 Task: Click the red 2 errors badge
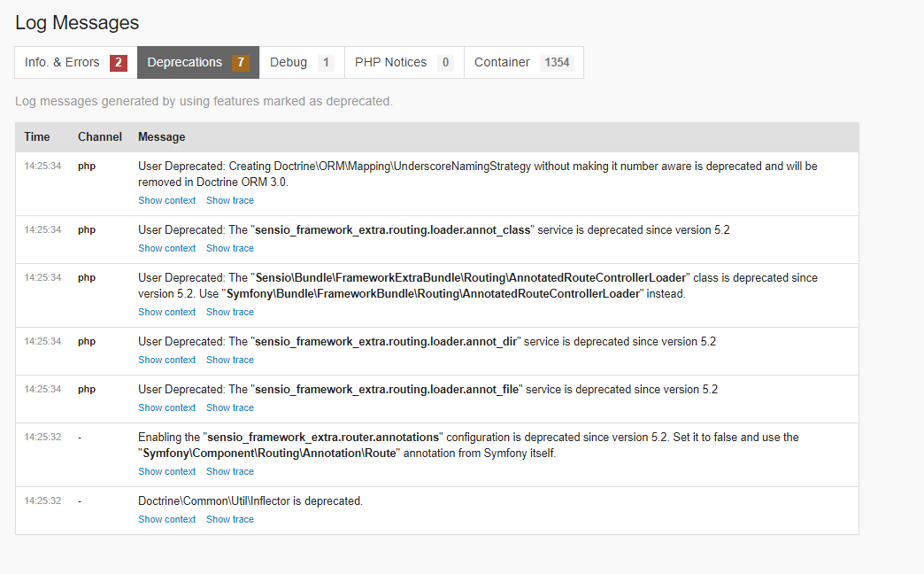(119, 63)
